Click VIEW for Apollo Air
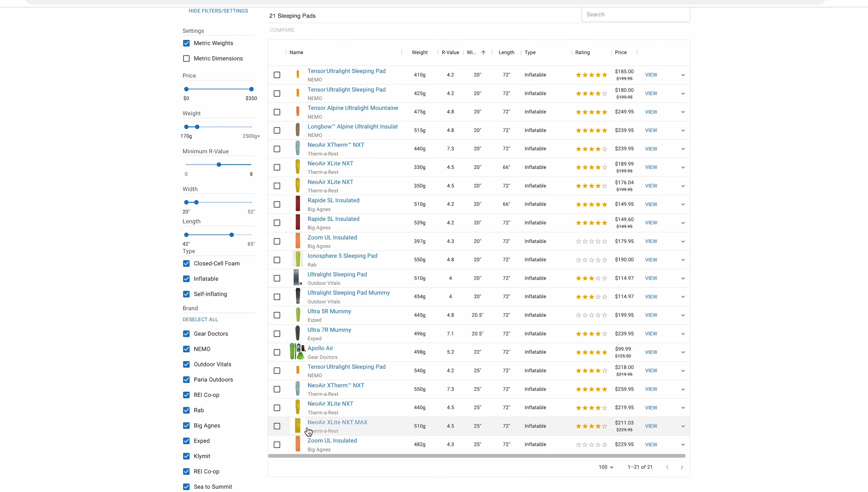The width and height of the screenshot is (868, 492). tap(651, 352)
